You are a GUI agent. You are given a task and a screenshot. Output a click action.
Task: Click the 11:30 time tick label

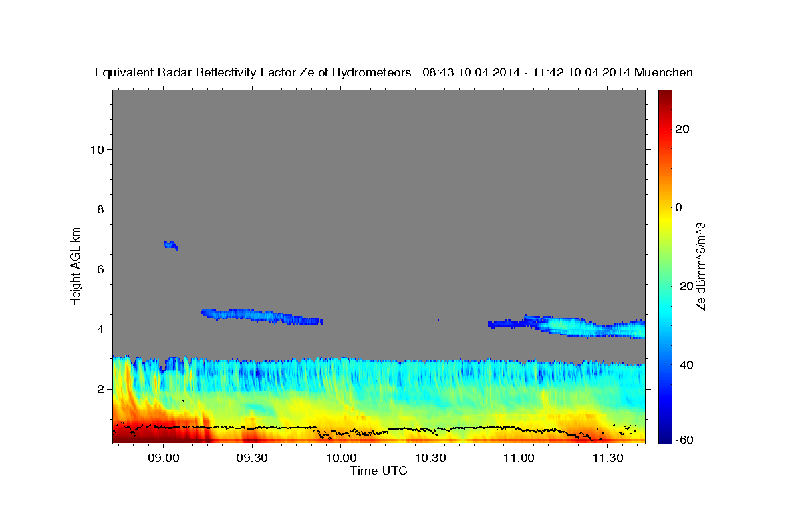click(607, 458)
